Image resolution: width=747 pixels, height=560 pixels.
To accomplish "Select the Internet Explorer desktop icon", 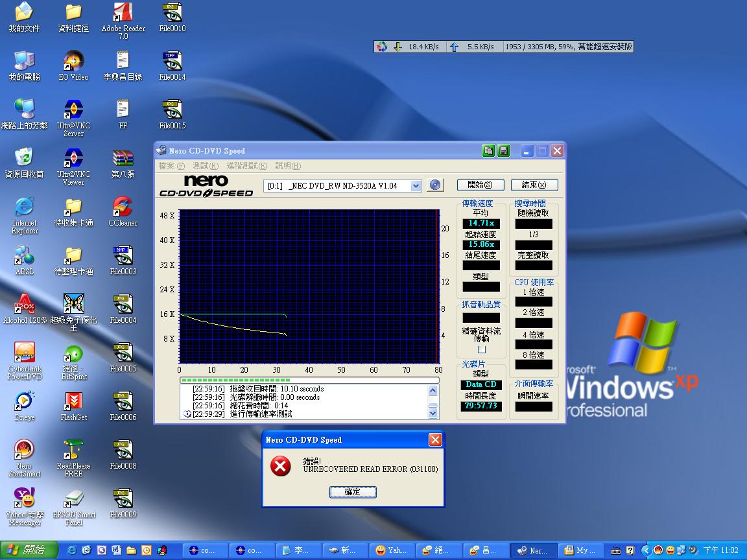I will [24, 216].
